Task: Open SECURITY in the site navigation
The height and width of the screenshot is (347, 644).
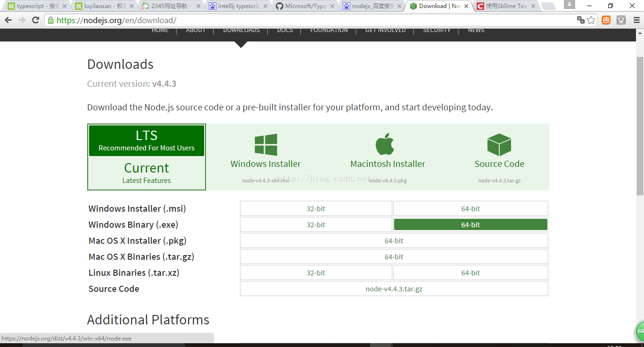Action: 437,30
